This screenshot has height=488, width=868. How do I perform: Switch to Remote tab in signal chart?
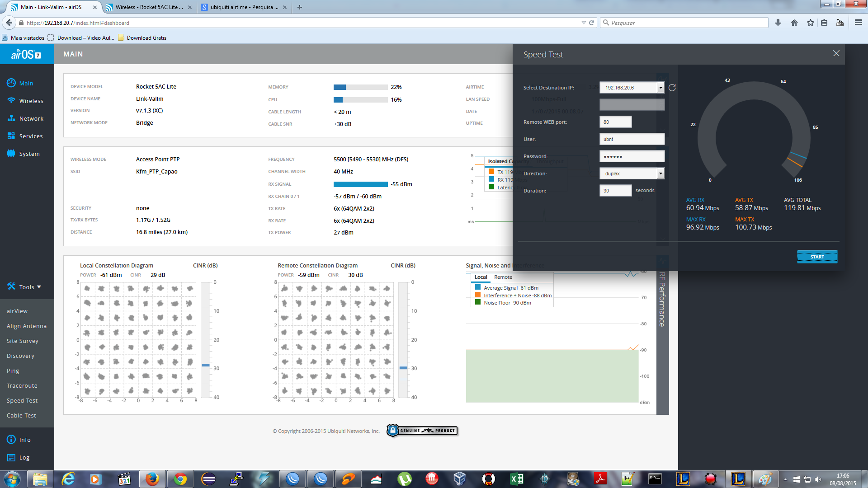click(503, 277)
